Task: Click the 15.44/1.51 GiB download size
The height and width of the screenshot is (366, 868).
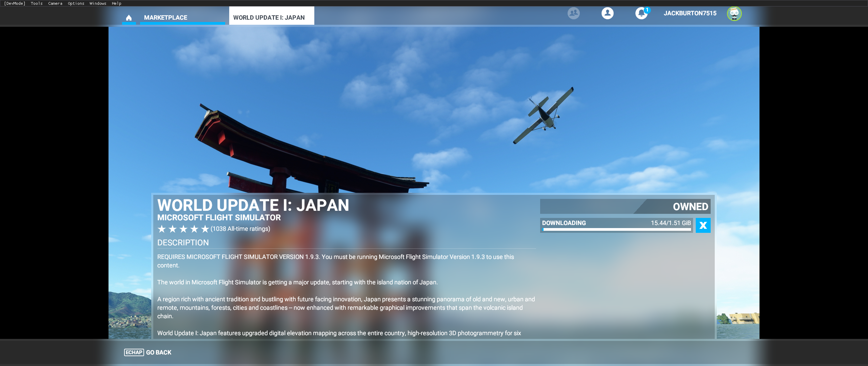Action: pyautogui.click(x=671, y=223)
